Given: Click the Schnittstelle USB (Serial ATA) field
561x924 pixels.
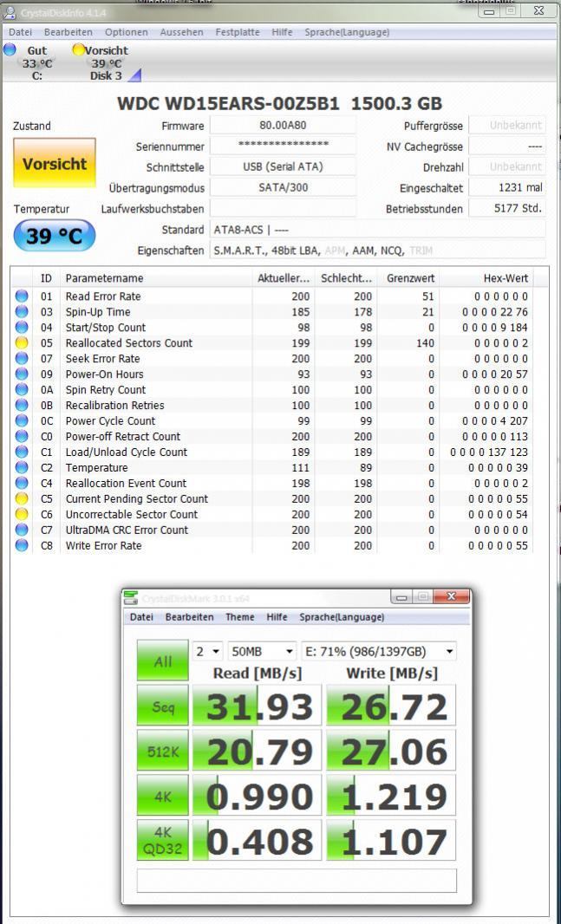Looking at the screenshot, I should click(283, 166).
